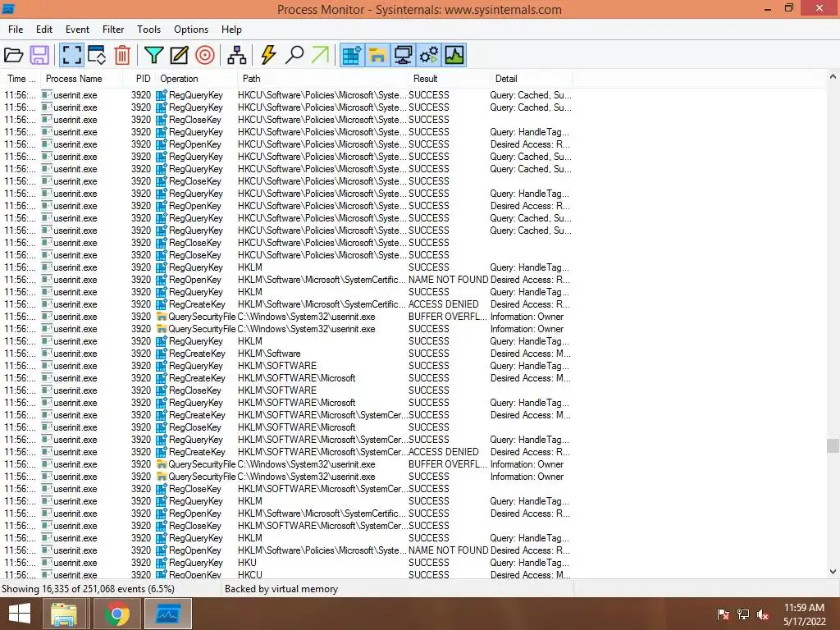Open the network tray icon
The height and width of the screenshot is (630, 840).
(743, 614)
